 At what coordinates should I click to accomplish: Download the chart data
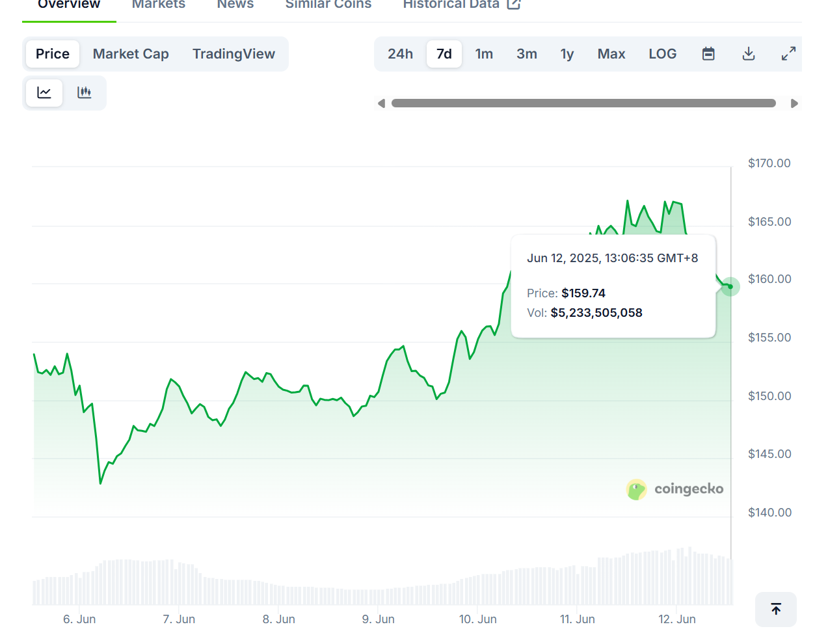(749, 53)
